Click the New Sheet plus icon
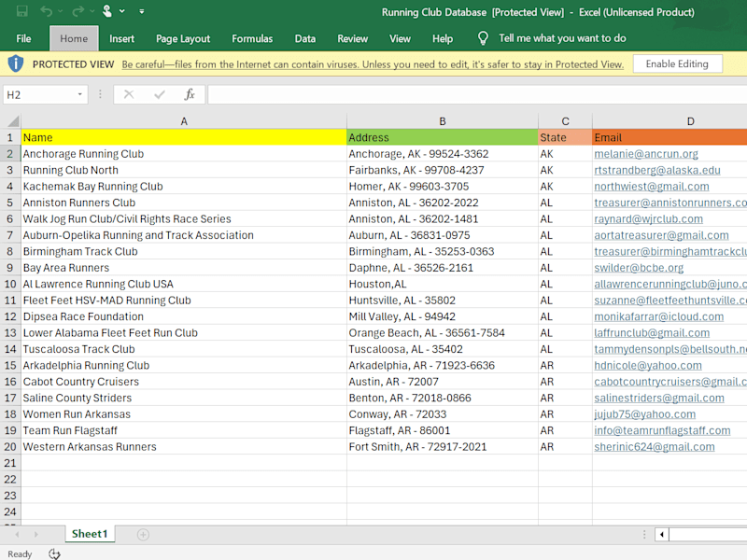This screenshot has width=747, height=560. (143, 534)
